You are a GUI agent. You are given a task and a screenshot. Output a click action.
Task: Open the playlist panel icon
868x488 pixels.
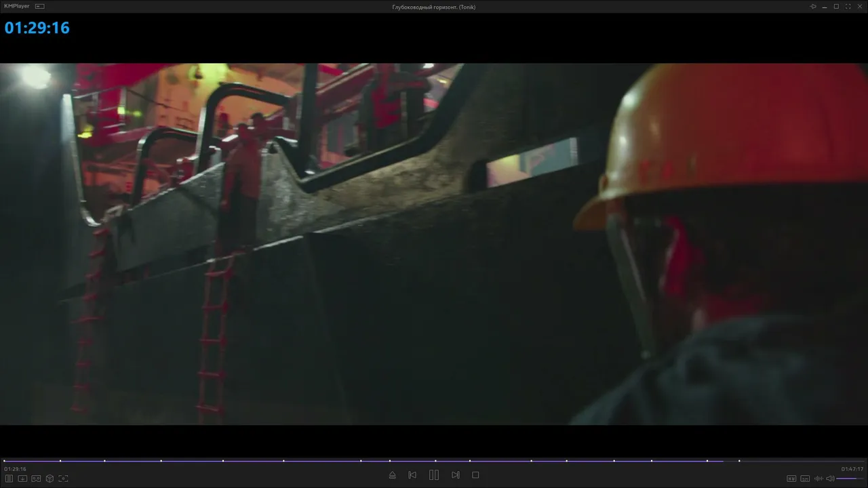[9, 479]
